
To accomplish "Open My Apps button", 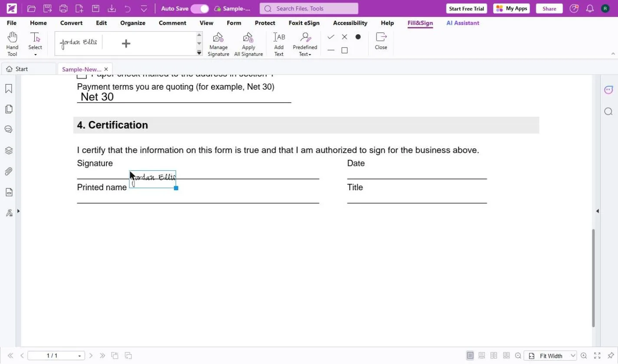I will 511,8.
